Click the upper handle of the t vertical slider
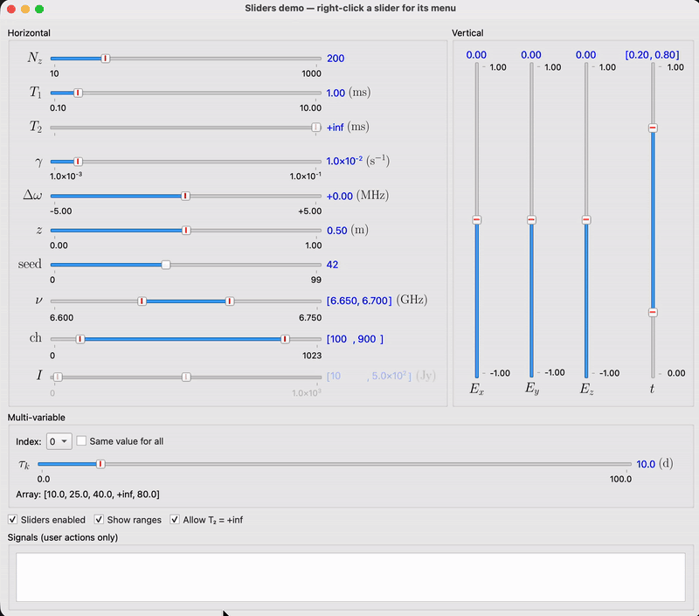699x616 pixels. [x=653, y=128]
